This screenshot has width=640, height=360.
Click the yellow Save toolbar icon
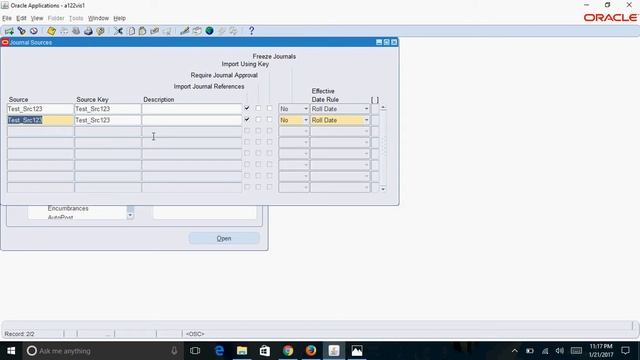click(x=51, y=31)
